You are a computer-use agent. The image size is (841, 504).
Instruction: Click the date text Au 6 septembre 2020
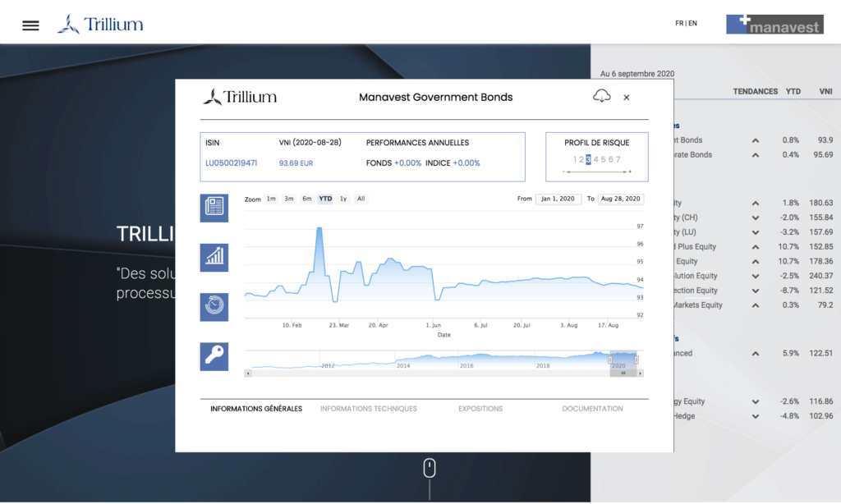tap(637, 74)
